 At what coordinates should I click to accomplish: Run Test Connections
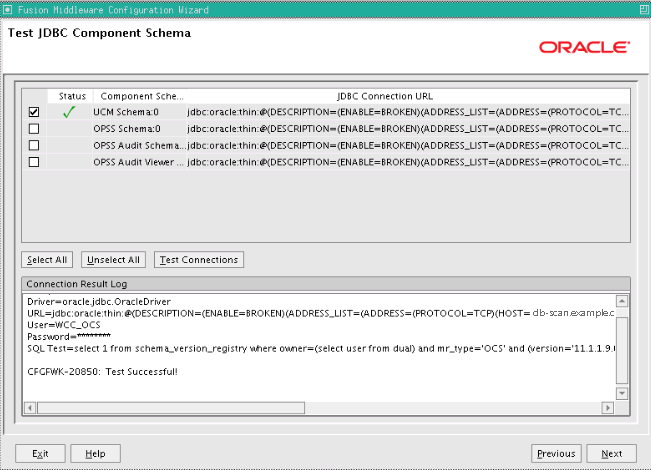pyautogui.click(x=199, y=260)
